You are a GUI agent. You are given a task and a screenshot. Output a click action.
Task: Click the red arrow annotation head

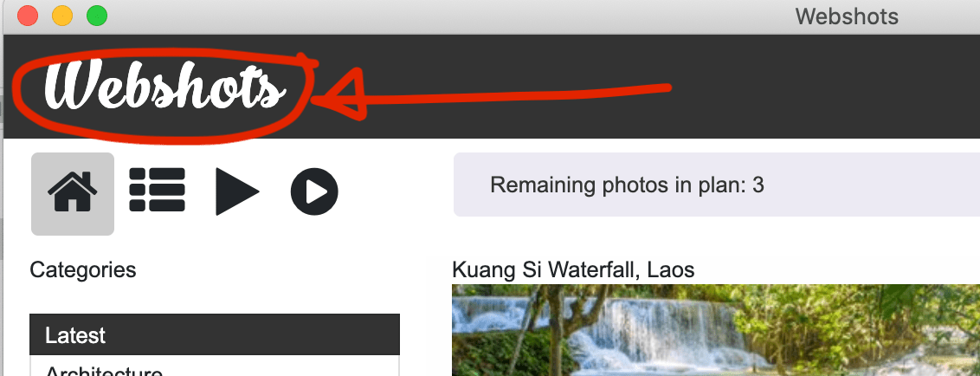pyautogui.click(x=338, y=95)
